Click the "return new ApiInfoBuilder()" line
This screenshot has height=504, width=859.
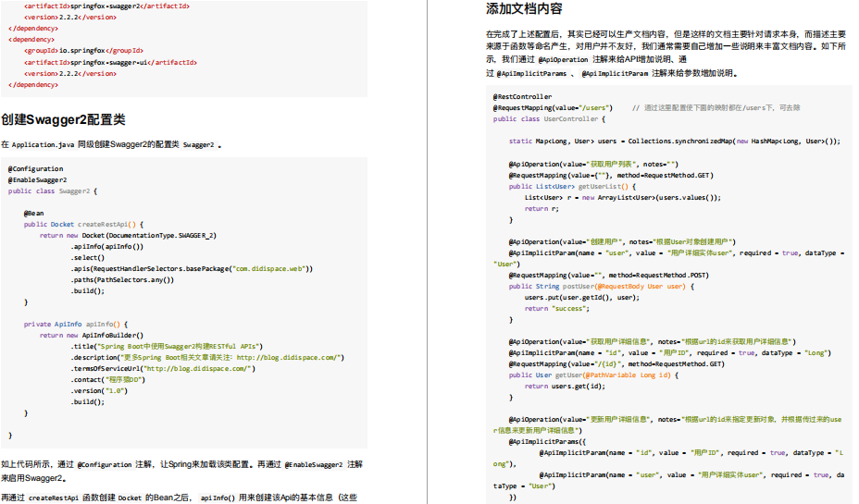click(x=92, y=335)
